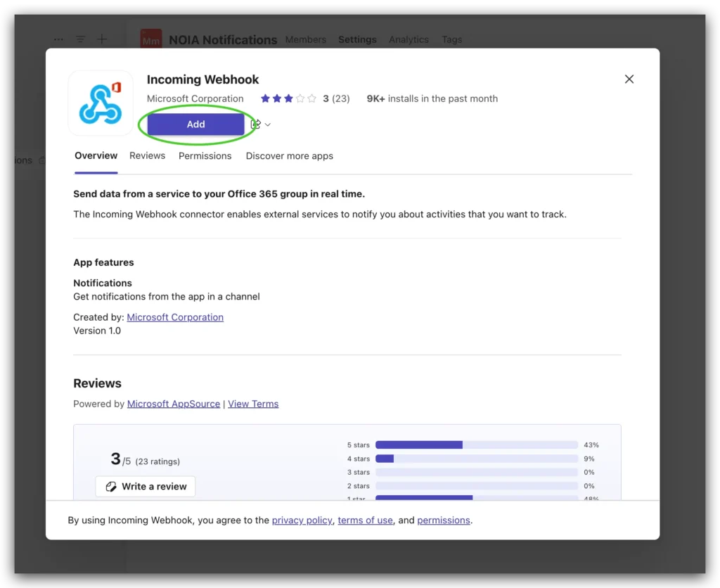Click the Write a review button
720x588 pixels.
click(146, 487)
